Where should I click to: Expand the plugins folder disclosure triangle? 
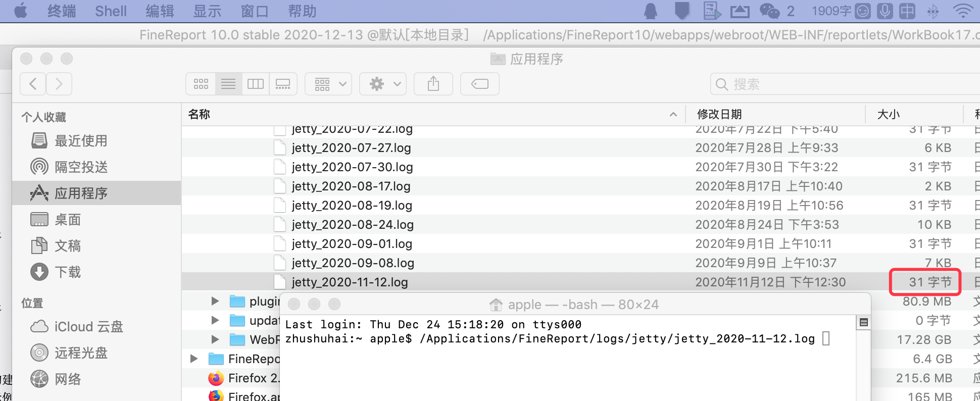[x=215, y=302]
